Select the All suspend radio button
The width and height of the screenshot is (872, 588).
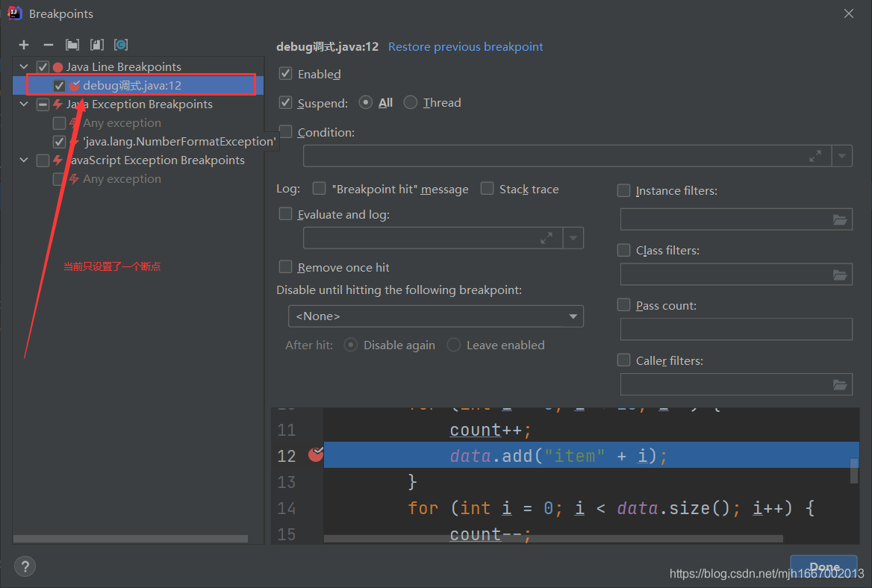365,102
